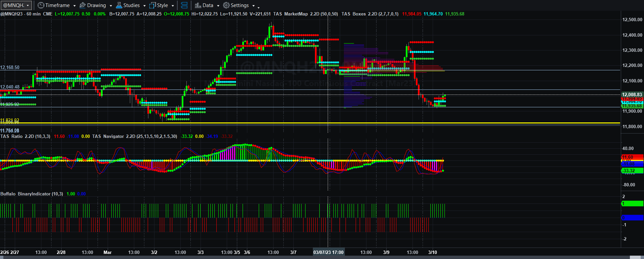The height and width of the screenshot is (259, 644).
Task: Open the Settings menu label
Action: 240,5
